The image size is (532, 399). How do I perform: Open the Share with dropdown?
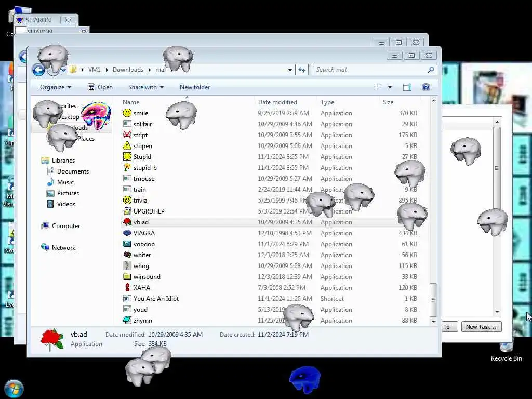(x=146, y=87)
